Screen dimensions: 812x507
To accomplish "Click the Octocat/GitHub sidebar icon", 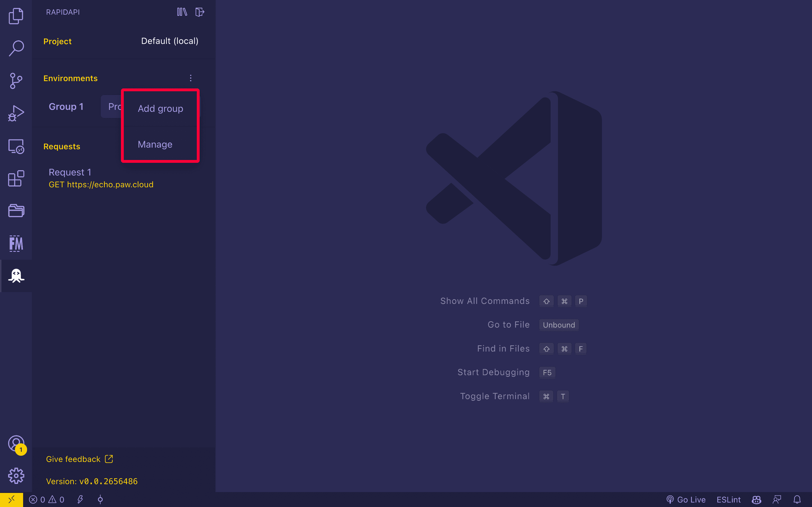I will point(16,275).
